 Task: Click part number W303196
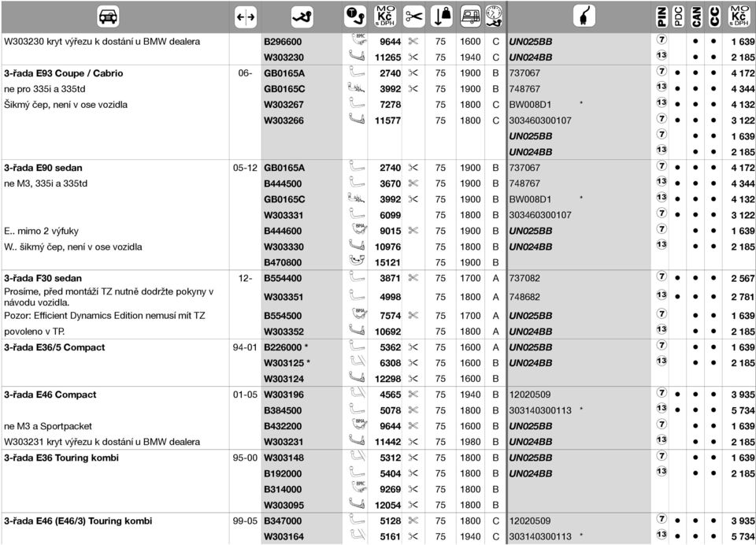pos(284,395)
